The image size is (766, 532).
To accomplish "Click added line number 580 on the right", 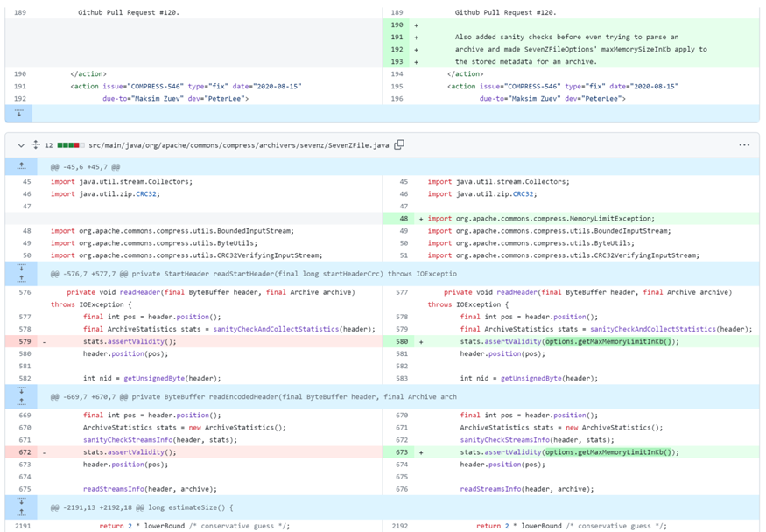I will click(x=402, y=341).
